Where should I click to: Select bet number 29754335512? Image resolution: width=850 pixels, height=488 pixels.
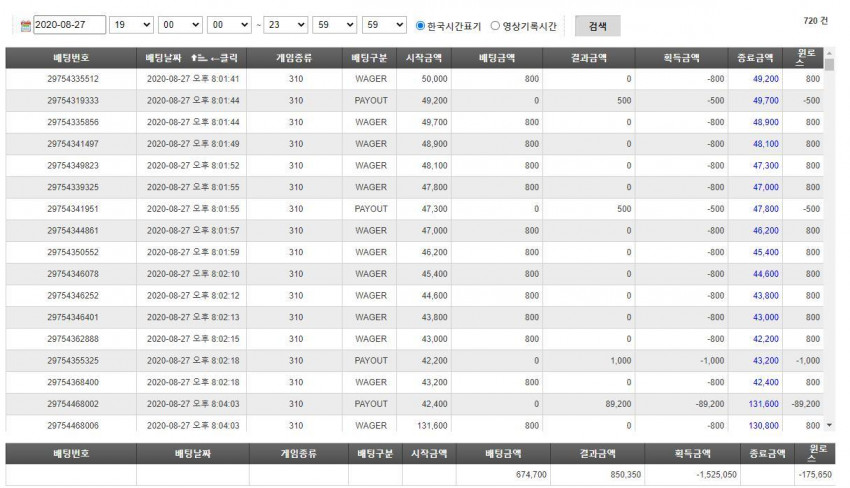(x=73, y=79)
